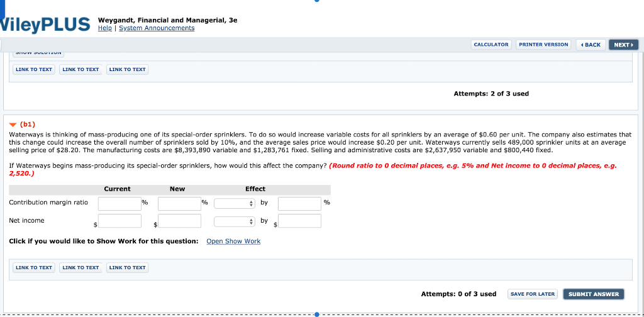Viewport: 644px width, 317px height.
Task: Open the PRINTER VERSION button
Action: coord(543,45)
